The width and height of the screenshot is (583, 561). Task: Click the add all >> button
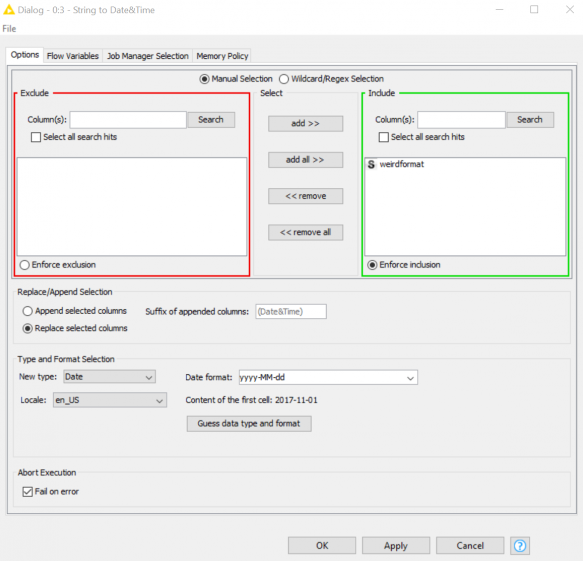pos(306,160)
